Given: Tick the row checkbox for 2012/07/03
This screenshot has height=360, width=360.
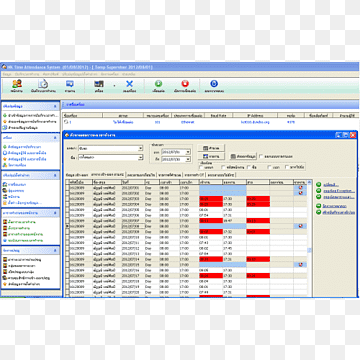Looking at the screenshot, I should (x=67, y=199).
